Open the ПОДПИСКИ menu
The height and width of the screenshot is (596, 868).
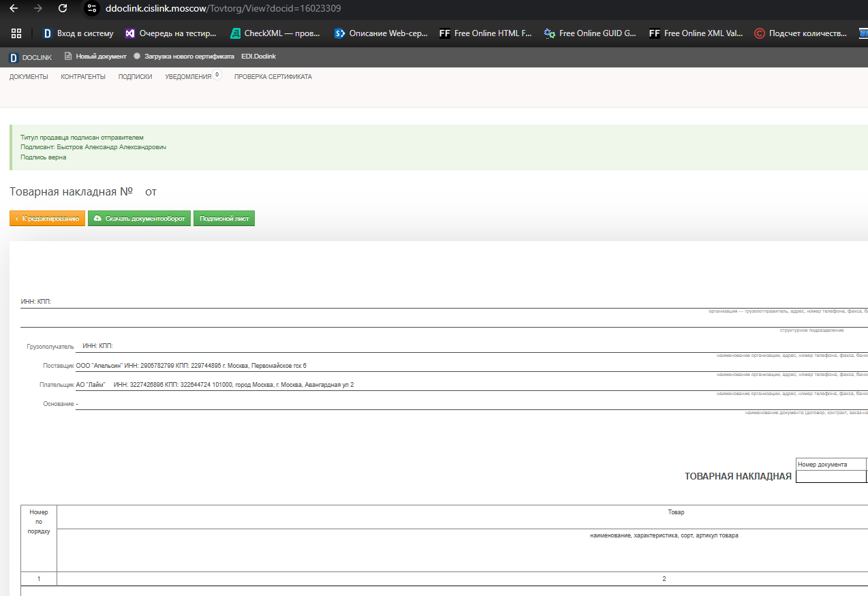pos(135,77)
